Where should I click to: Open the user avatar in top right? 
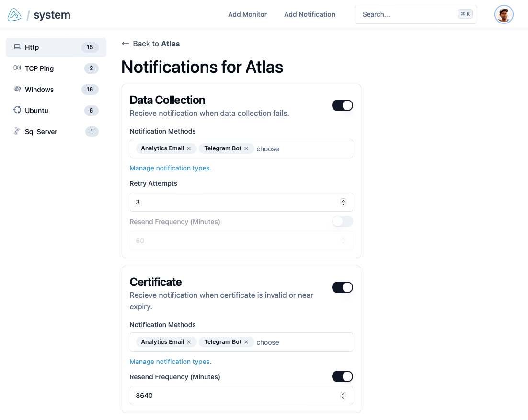pyautogui.click(x=504, y=14)
